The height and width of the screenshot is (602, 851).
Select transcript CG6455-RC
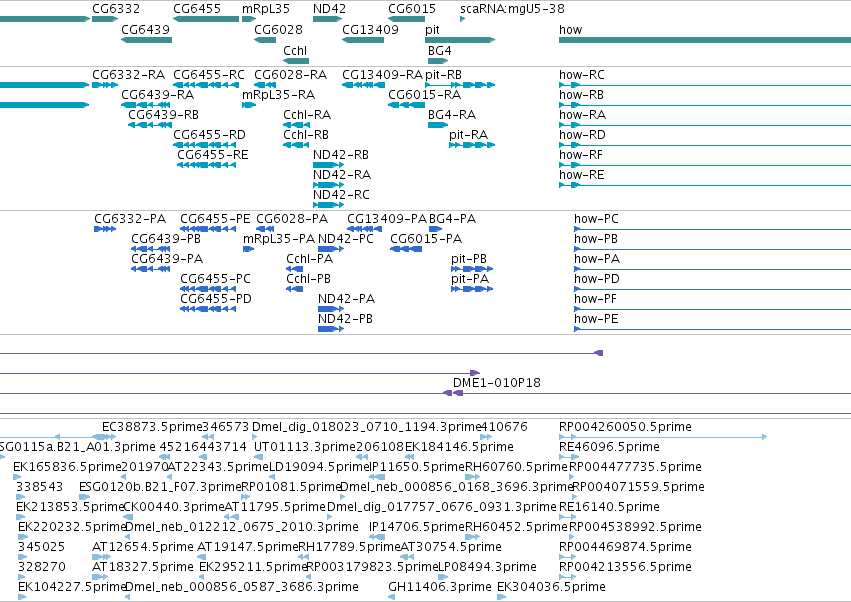pyautogui.click(x=209, y=74)
